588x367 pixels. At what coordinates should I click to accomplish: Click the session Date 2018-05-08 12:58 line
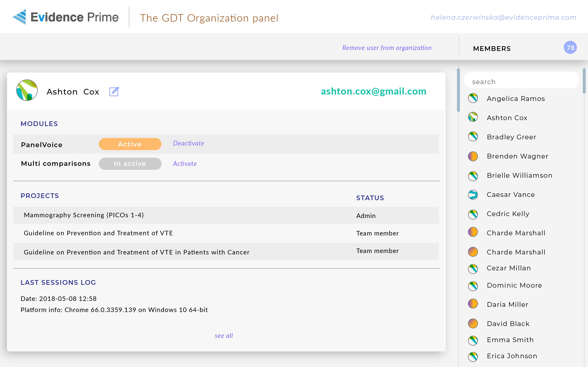click(x=58, y=299)
